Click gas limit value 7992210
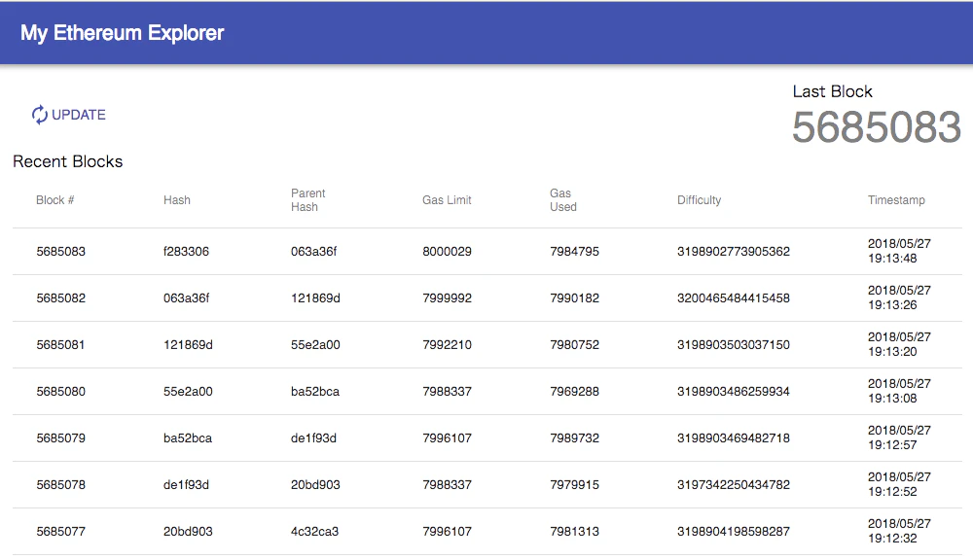This screenshot has width=973, height=560. [447, 344]
